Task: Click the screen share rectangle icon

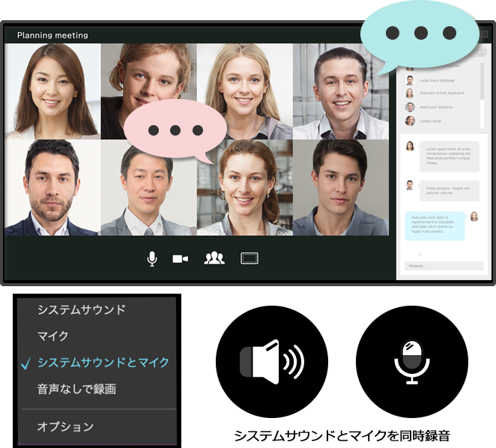Action: [x=249, y=258]
